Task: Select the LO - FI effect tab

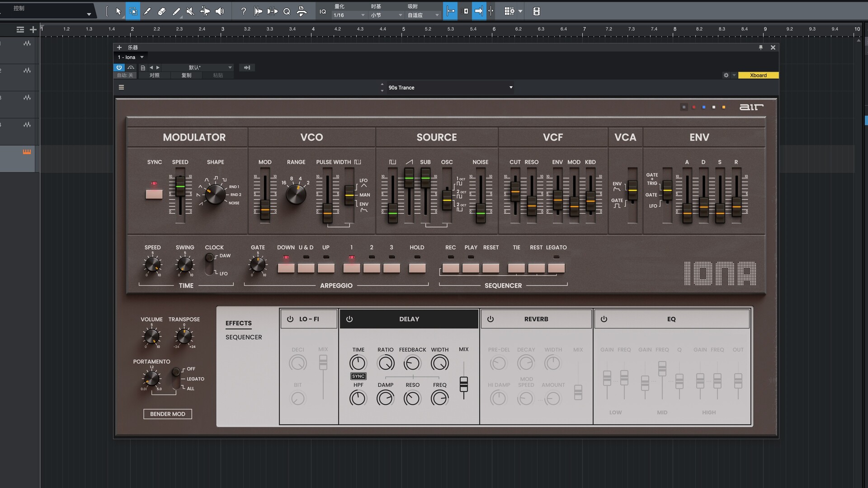Action: [309, 319]
